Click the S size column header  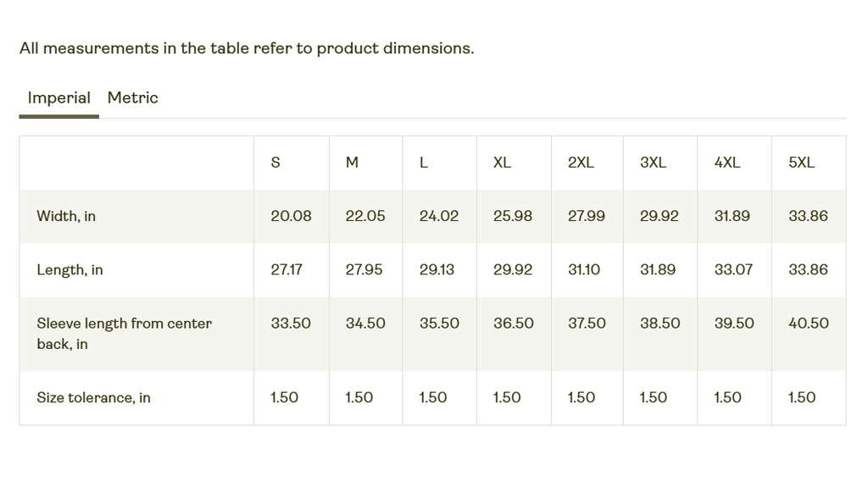click(x=275, y=163)
